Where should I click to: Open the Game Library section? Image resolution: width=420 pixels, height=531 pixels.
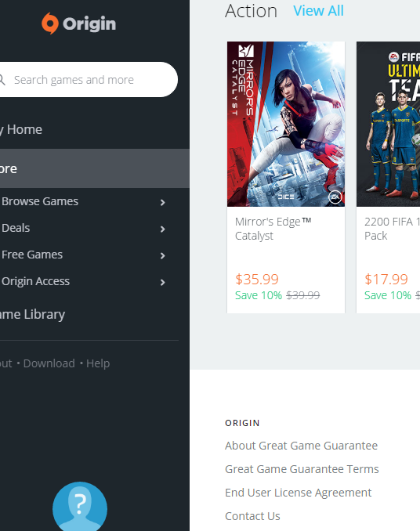point(32,315)
